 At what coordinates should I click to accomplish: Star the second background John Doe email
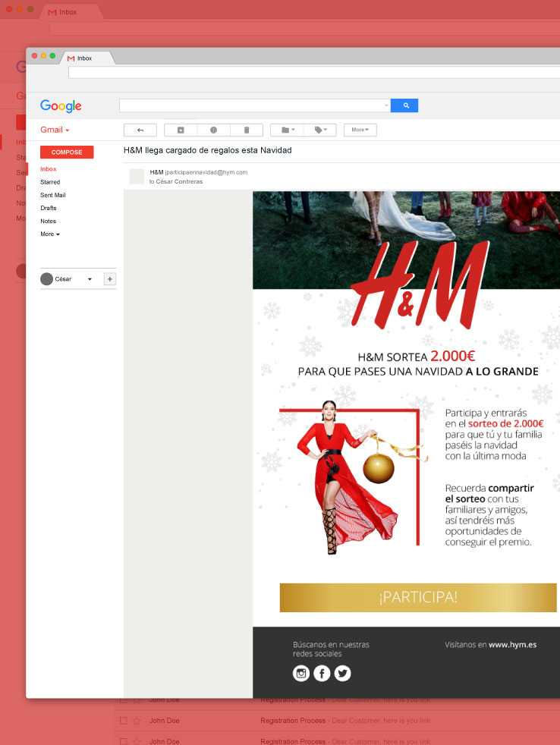[137, 721]
